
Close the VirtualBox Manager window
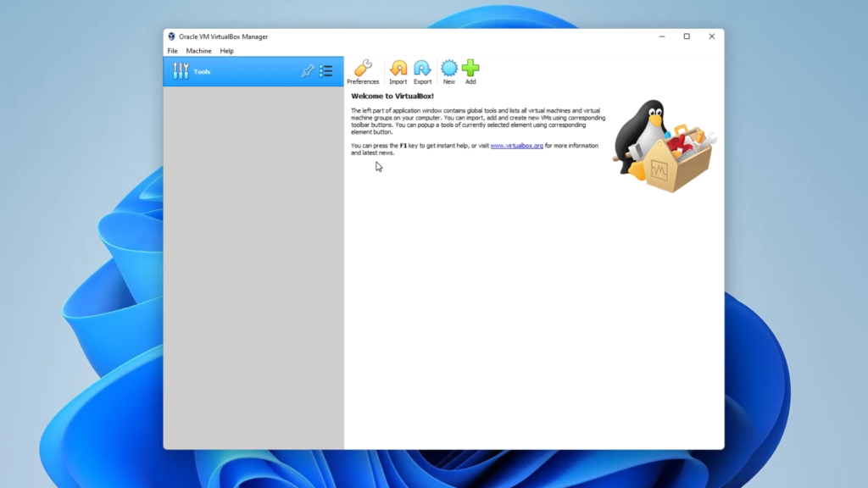point(712,36)
